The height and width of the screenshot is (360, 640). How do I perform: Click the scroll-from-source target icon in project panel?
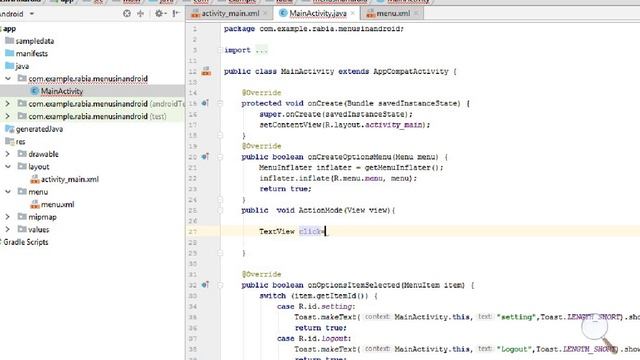click(x=127, y=13)
